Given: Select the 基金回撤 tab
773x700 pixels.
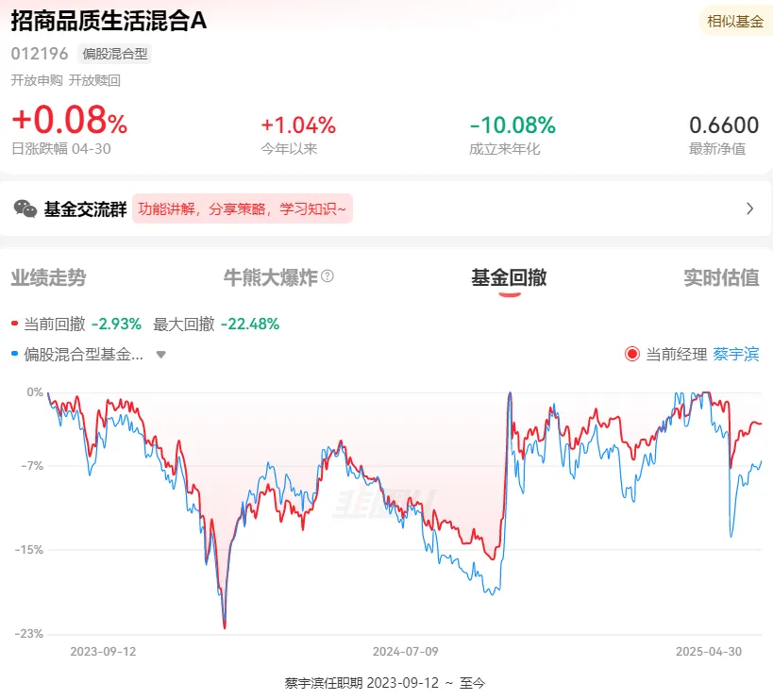Looking at the screenshot, I should [510, 277].
